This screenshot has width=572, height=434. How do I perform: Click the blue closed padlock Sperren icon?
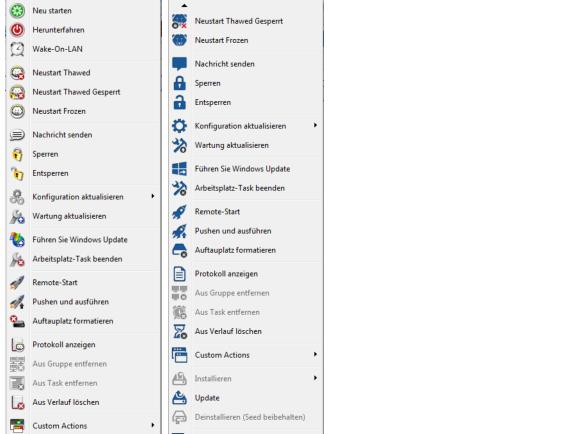click(x=179, y=83)
